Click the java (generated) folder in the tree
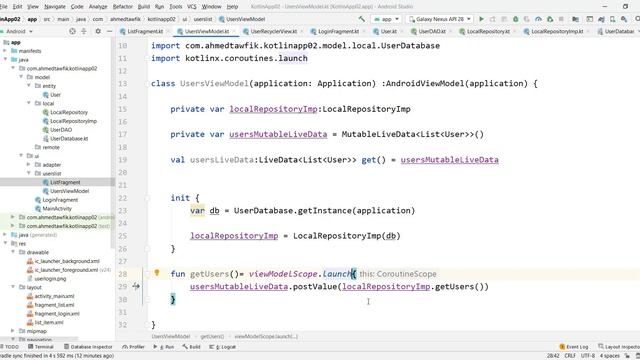 coord(35,235)
